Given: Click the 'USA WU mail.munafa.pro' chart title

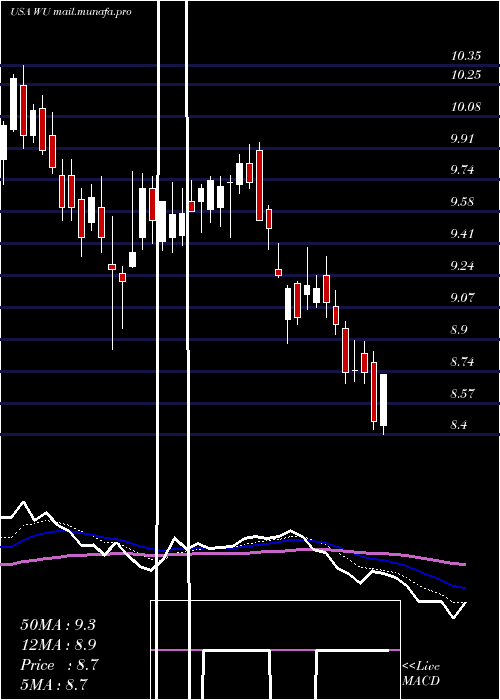Looking at the screenshot, I should (x=71, y=12).
